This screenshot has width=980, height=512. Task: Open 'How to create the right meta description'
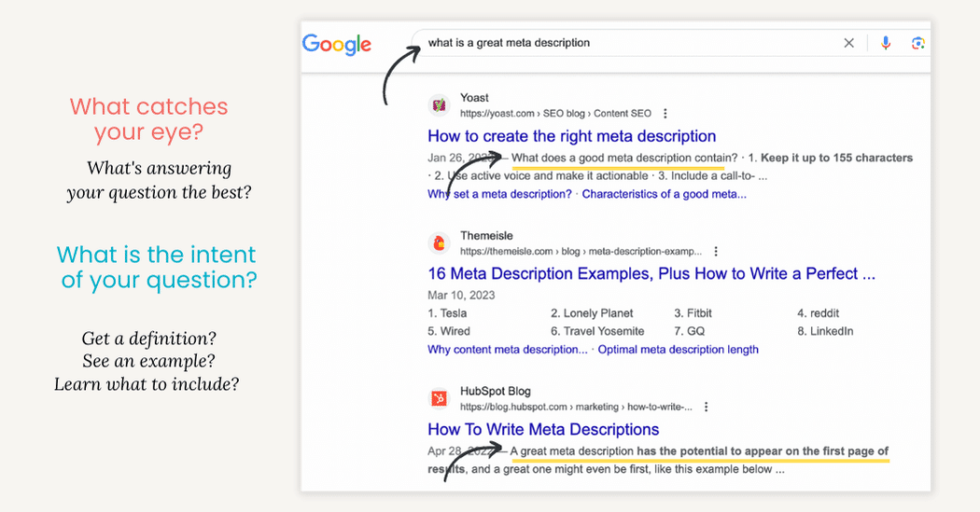pyautogui.click(x=572, y=136)
